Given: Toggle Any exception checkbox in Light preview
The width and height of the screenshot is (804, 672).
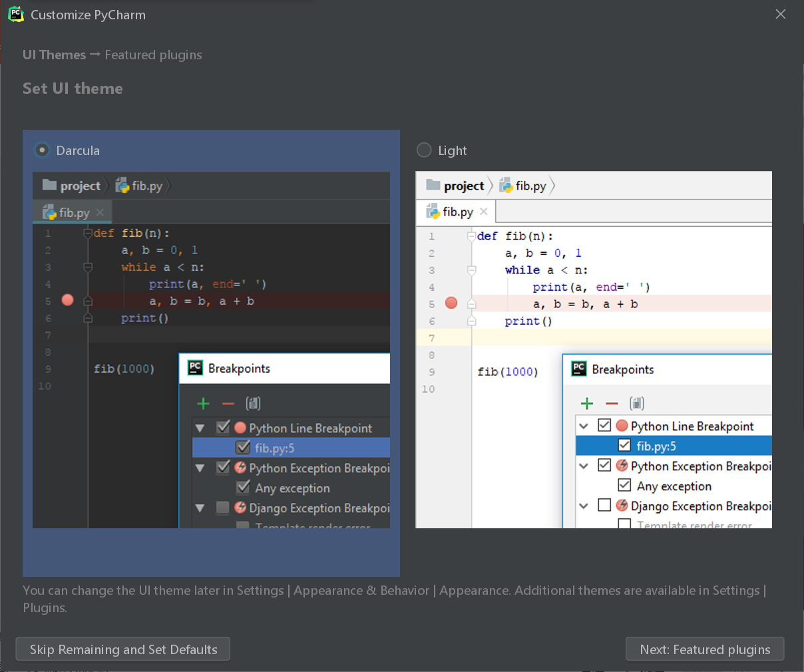Looking at the screenshot, I should tap(624, 485).
